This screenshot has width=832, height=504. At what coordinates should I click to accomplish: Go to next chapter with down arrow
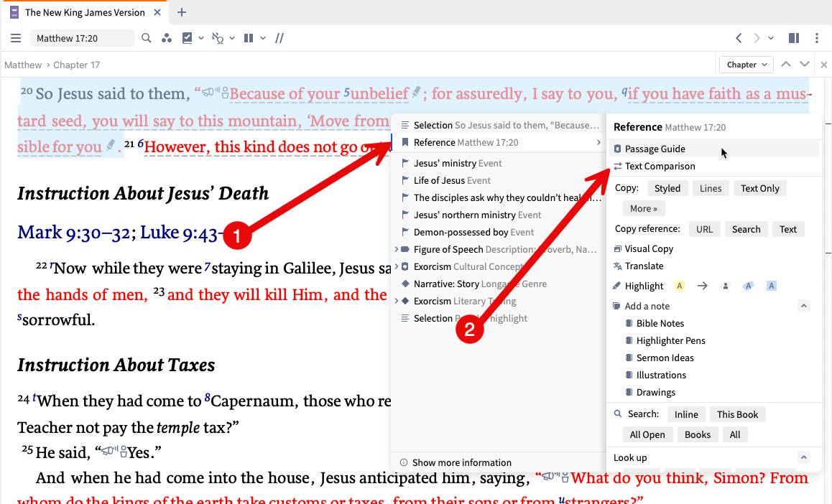pos(805,64)
